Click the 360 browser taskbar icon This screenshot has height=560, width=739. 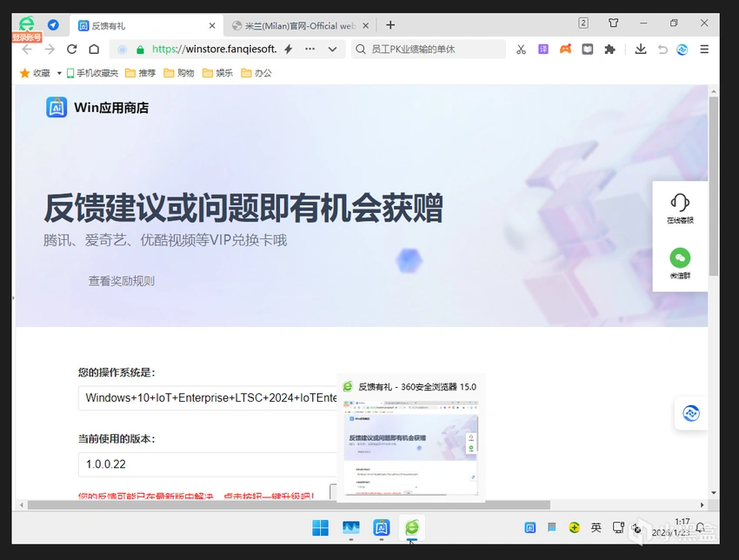411,528
